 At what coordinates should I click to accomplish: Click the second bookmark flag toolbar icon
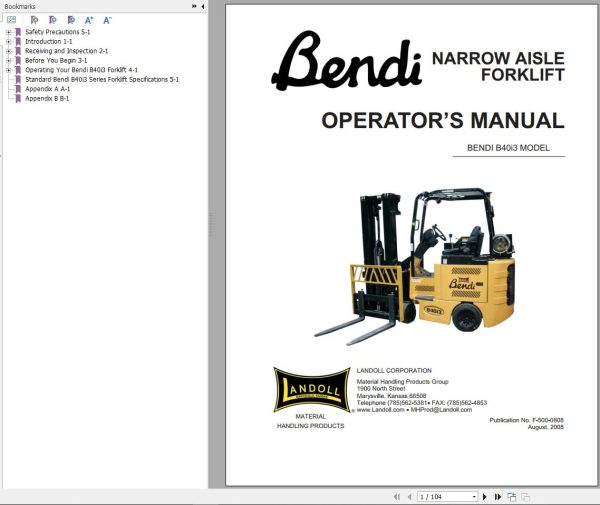click(x=52, y=20)
